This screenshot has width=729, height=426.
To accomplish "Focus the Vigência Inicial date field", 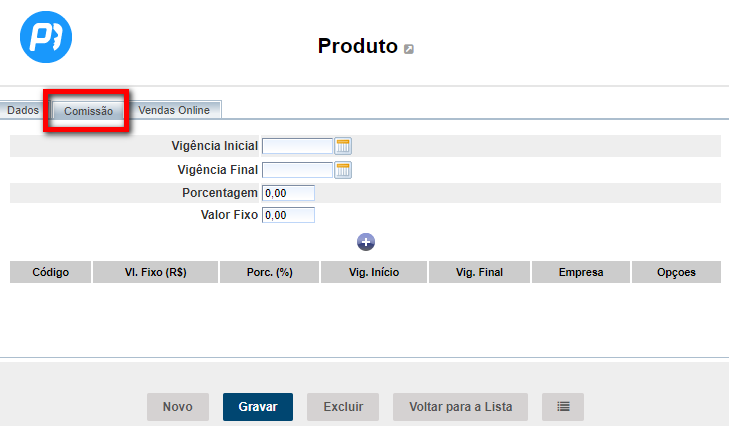I will pos(297,146).
